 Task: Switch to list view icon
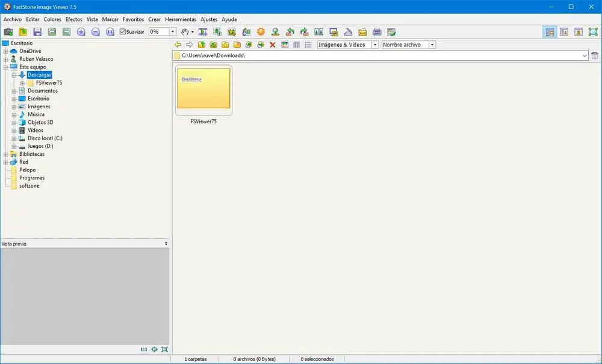[x=308, y=45]
